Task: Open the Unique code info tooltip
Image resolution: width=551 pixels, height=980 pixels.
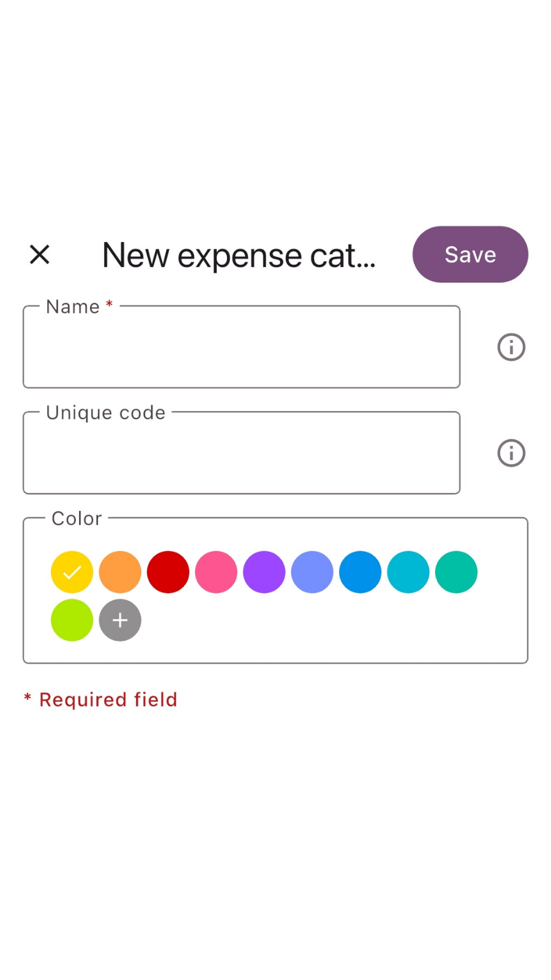Action: [511, 453]
